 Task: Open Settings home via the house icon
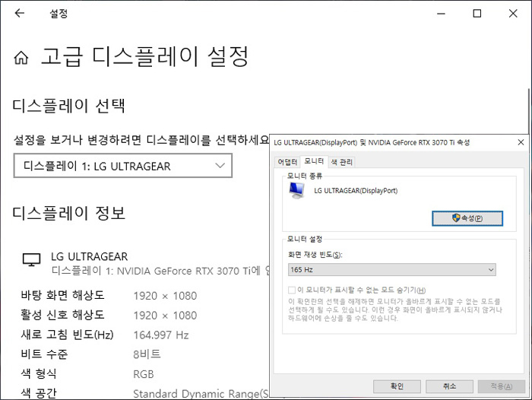21,57
